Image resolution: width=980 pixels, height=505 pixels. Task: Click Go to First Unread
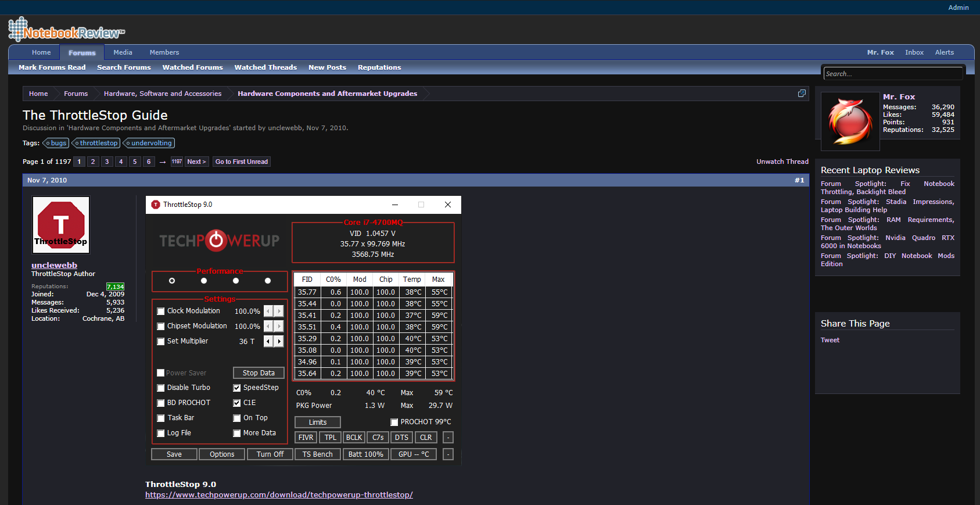[x=242, y=162]
